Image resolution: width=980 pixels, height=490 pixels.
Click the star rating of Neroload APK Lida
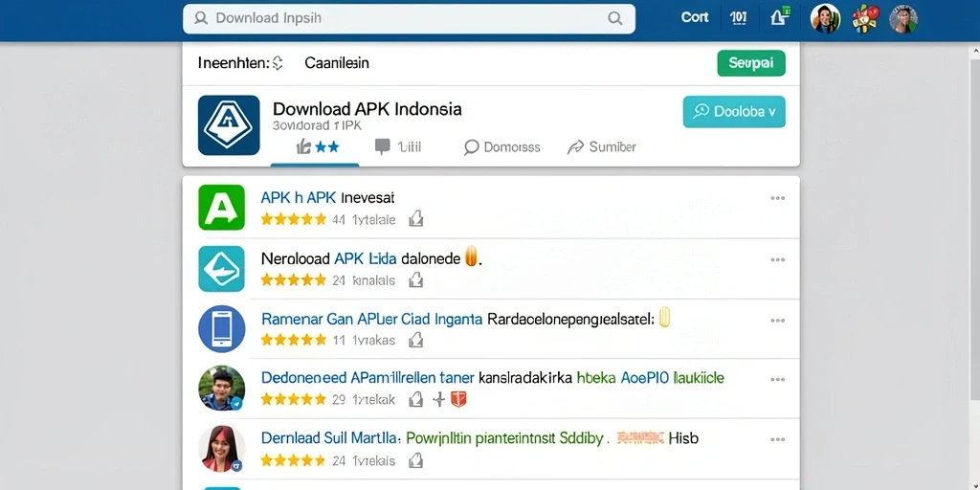pos(294,280)
